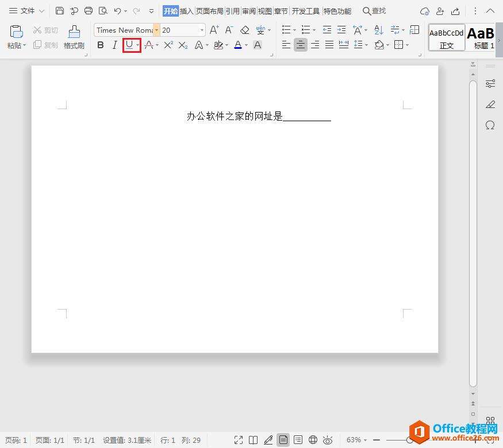Select page layout view in status bar
The width and height of the screenshot is (503, 448).
pyautogui.click(x=283, y=440)
